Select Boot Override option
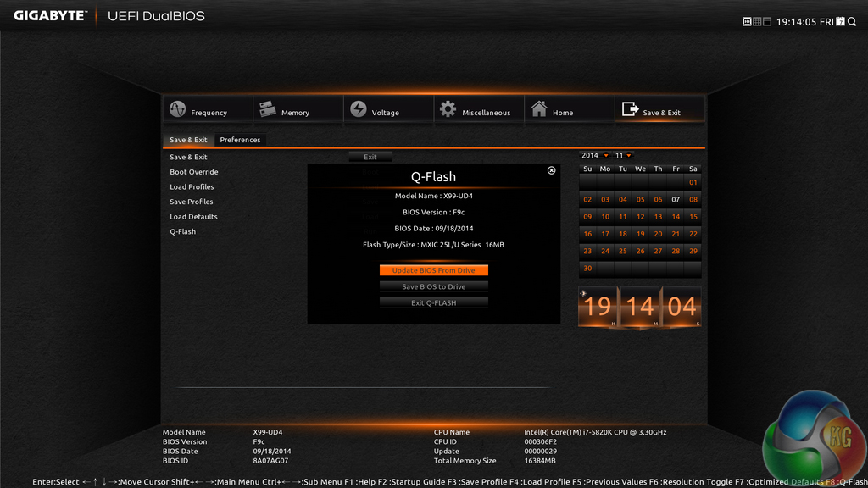 click(x=194, y=172)
